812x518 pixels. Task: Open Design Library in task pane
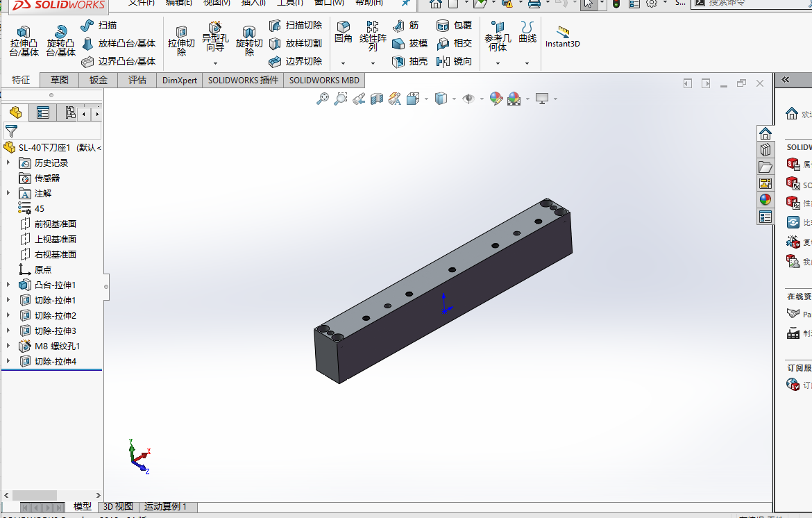click(x=766, y=150)
